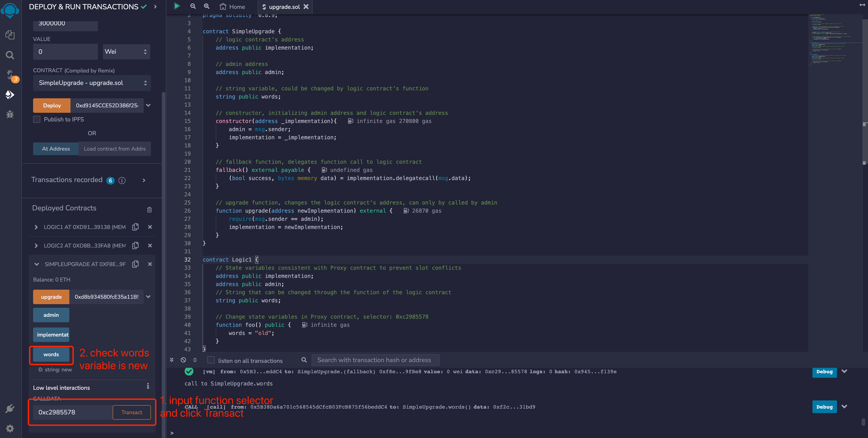868x438 pixels.
Task: Expand LOGIC2 deployed contract
Action: point(36,246)
